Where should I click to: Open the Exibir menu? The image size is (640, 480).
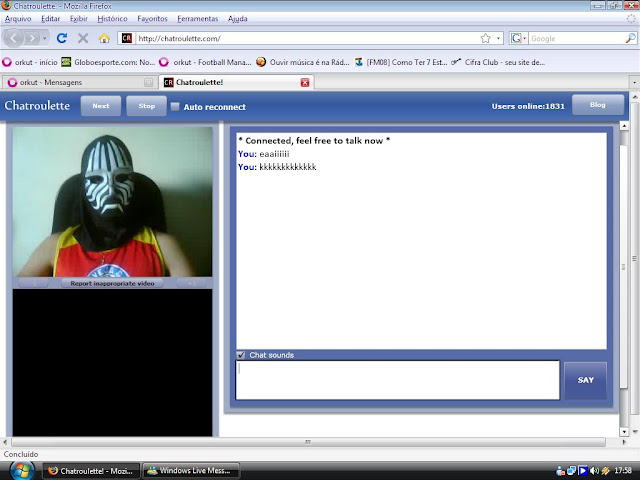pyautogui.click(x=79, y=19)
